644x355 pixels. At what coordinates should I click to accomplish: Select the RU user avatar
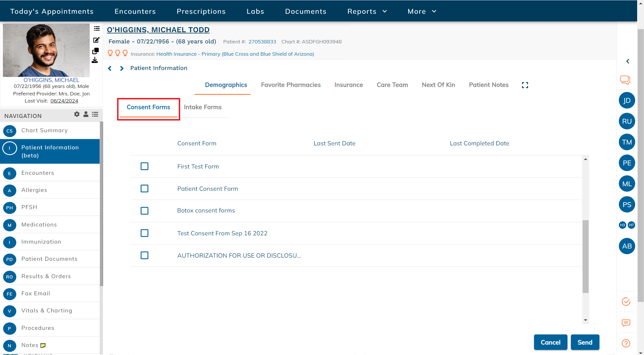coord(627,121)
